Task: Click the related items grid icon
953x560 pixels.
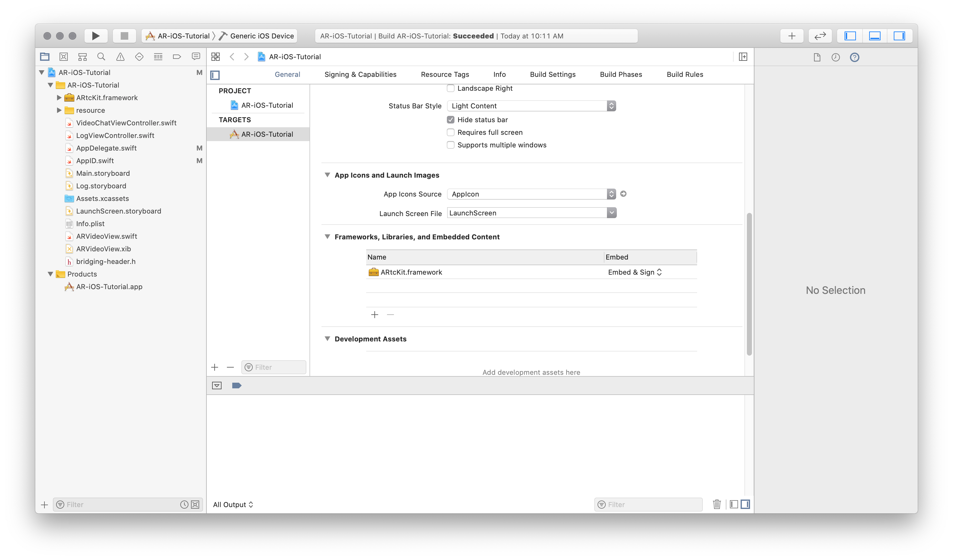Action: tap(216, 57)
